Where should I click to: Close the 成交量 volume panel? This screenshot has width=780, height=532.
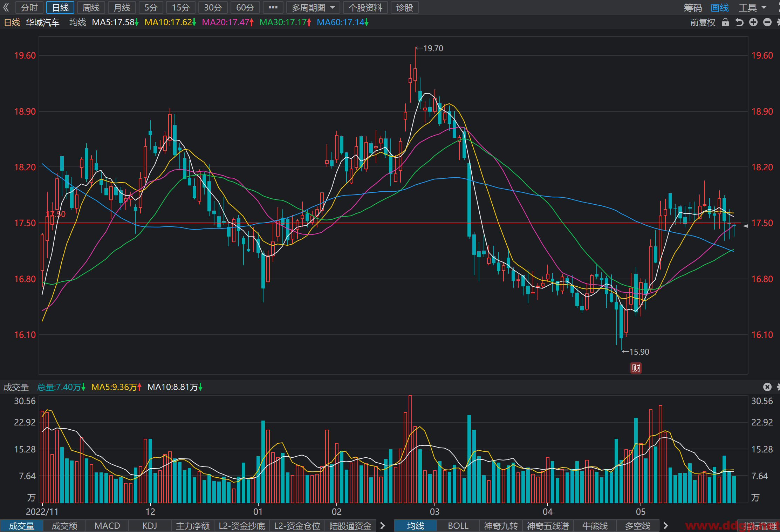[767, 387]
